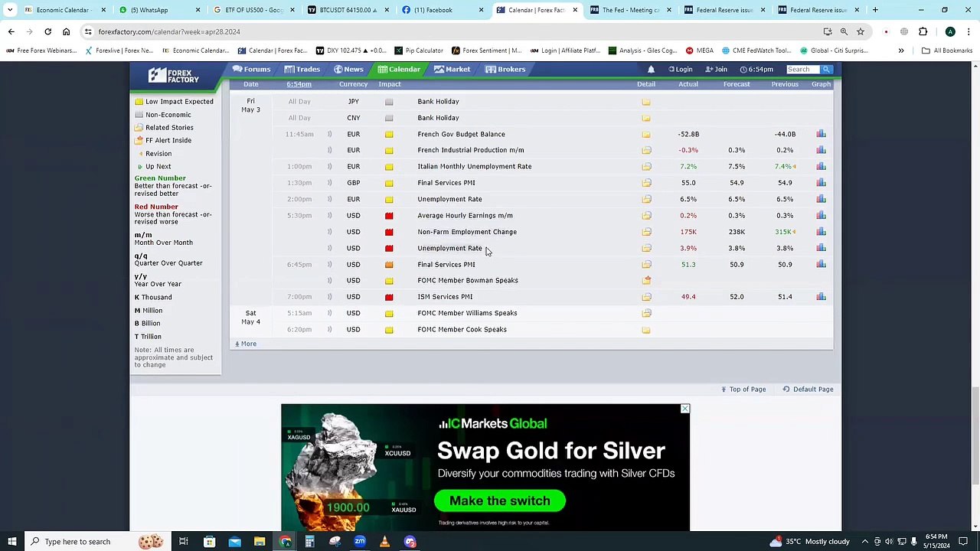Click the notification bell icon
980x551 pixels.
tap(651, 69)
